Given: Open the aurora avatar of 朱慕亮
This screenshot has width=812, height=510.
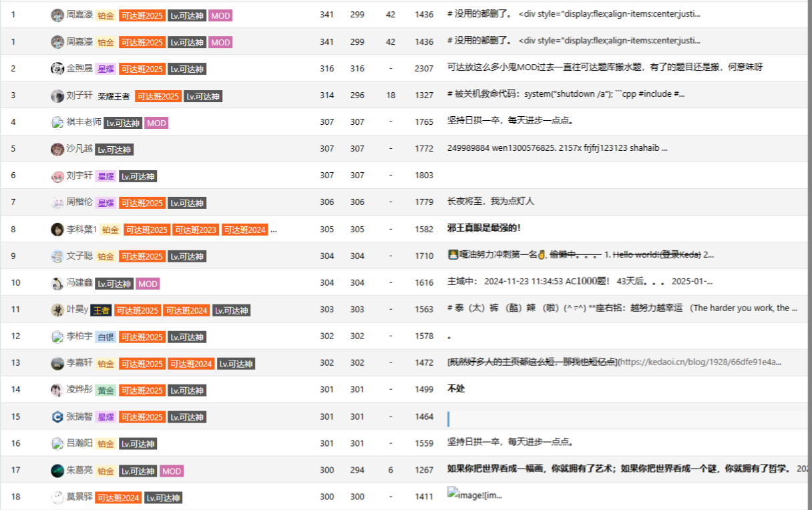Looking at the screenshot, I should [57, 471].
